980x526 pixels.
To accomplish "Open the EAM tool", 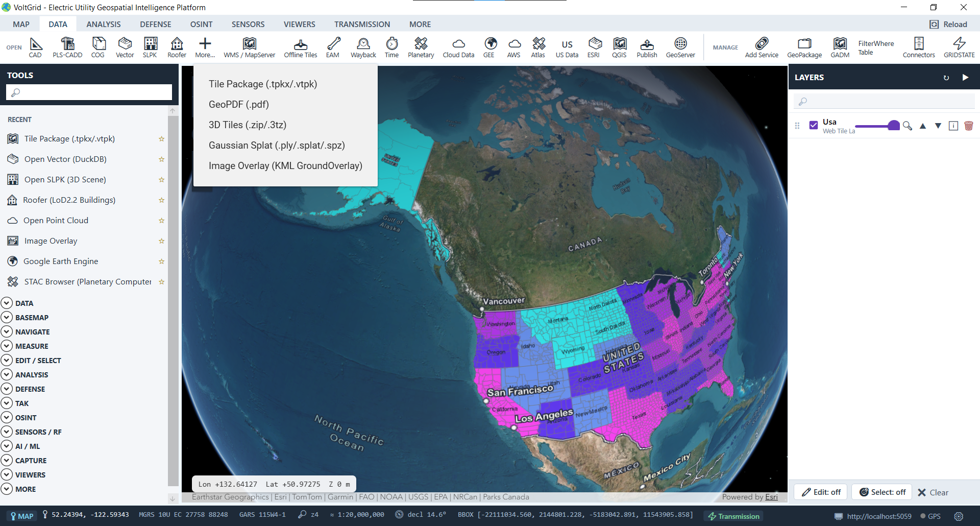I will point(333,47).
